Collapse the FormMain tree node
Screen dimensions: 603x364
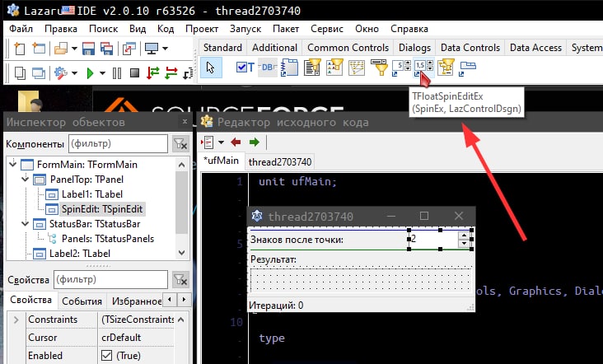click(12, 164)
